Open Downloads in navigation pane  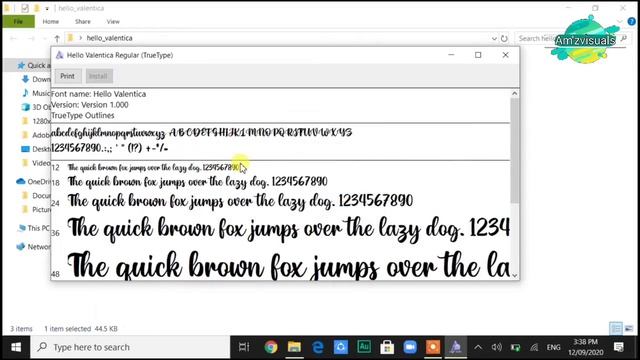36,79
